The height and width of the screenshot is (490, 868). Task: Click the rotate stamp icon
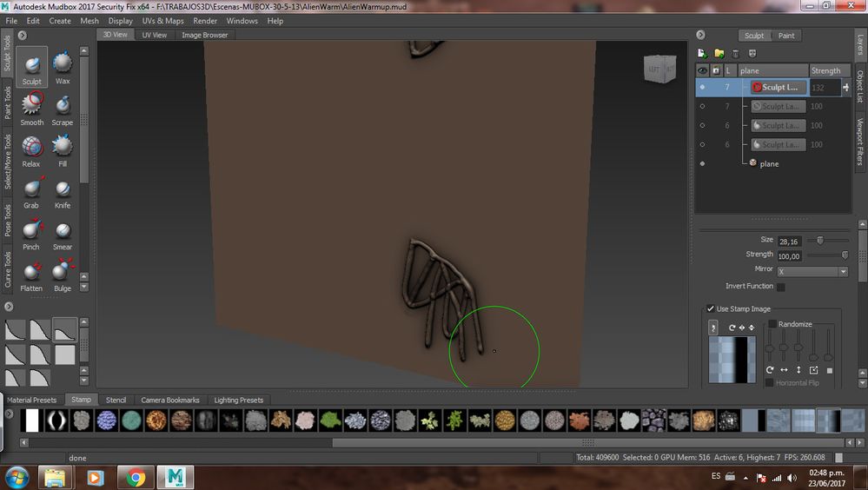732,328
